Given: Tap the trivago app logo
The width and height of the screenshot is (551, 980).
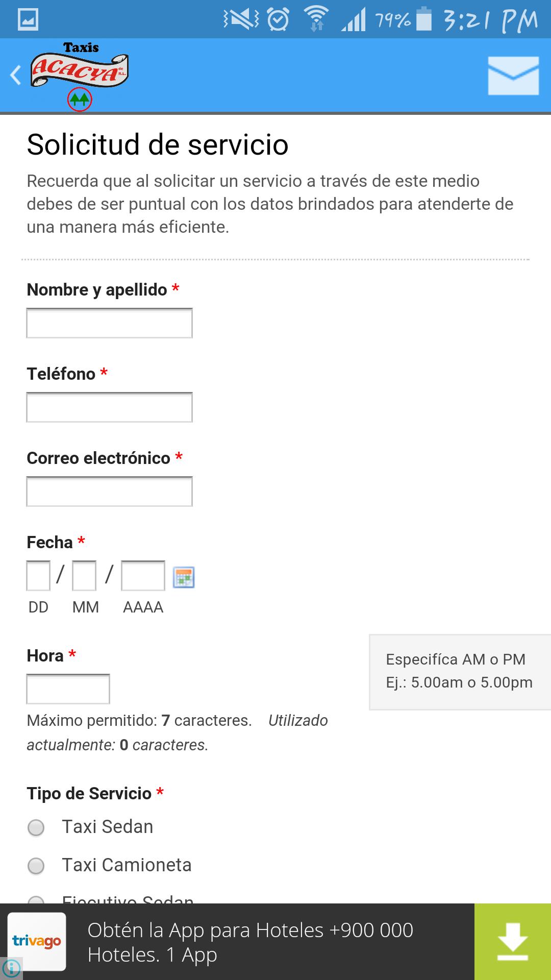Looking at the screenshot, I should tap(37, 941).
